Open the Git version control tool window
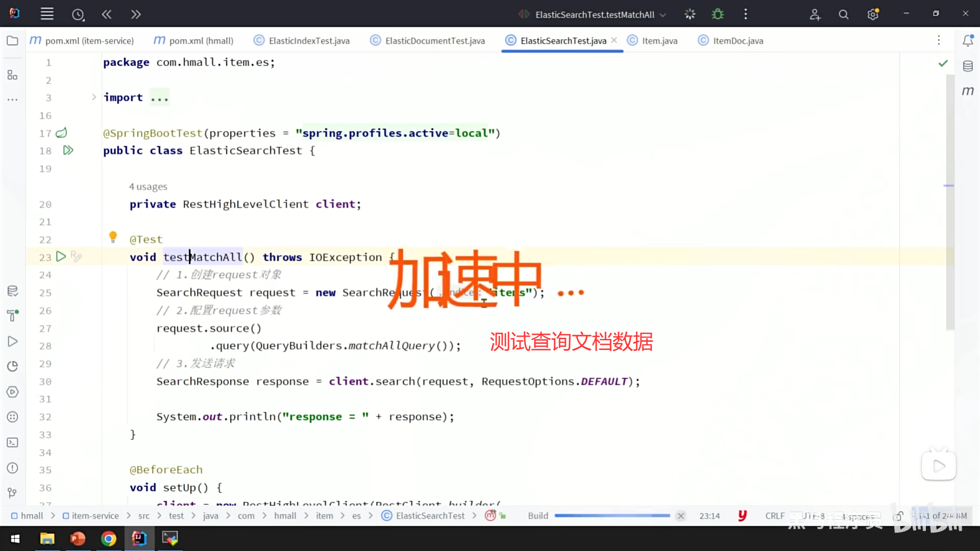Screen dimensions: 980x551 click(12, 493)
